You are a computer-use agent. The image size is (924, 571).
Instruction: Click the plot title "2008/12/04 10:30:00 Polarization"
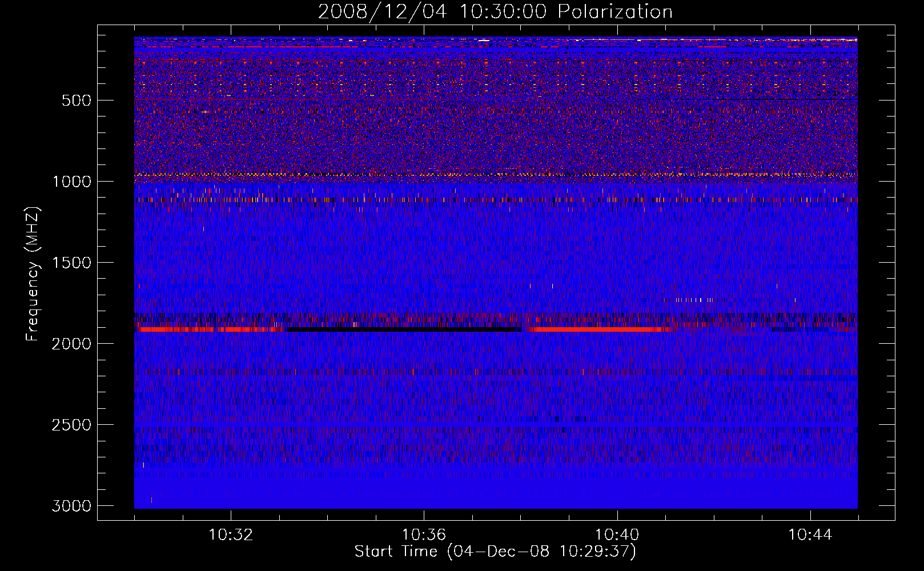495,12
